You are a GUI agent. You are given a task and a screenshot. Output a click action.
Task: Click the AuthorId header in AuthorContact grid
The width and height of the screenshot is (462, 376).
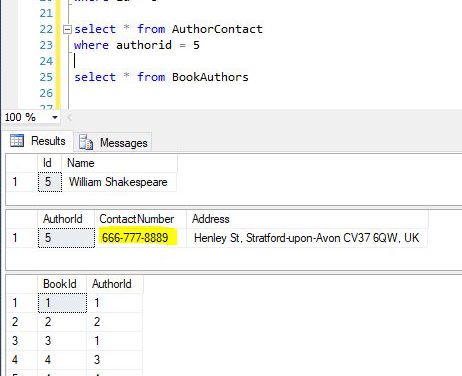[66, 219]
